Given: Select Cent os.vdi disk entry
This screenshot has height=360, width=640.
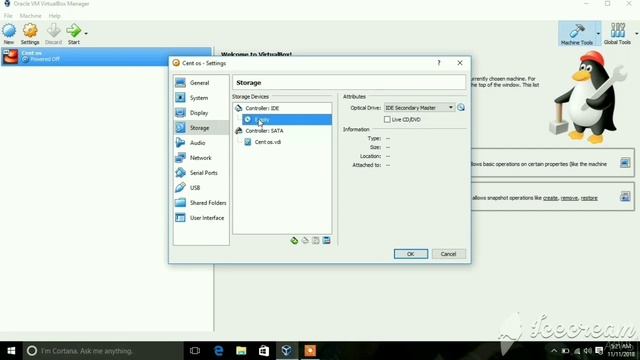Looking at the screenshot, I should (x=267, y=142).
